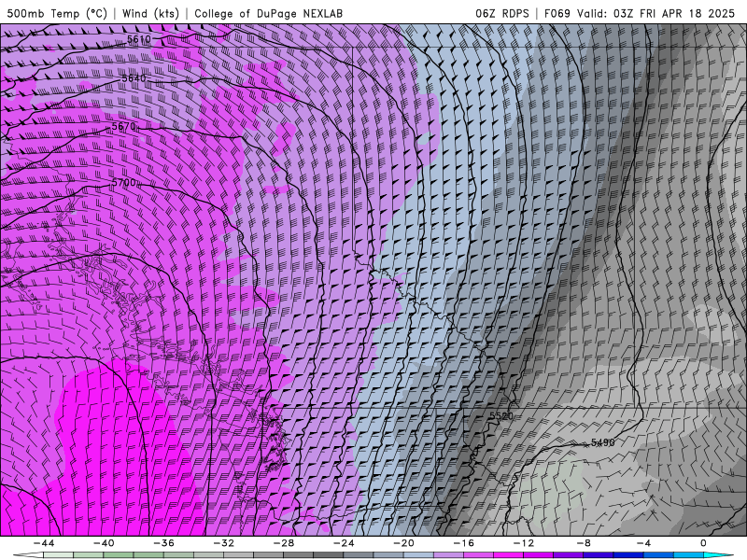
Task: Click the -36 colorbar label
Action: click(x=164, y=543)
